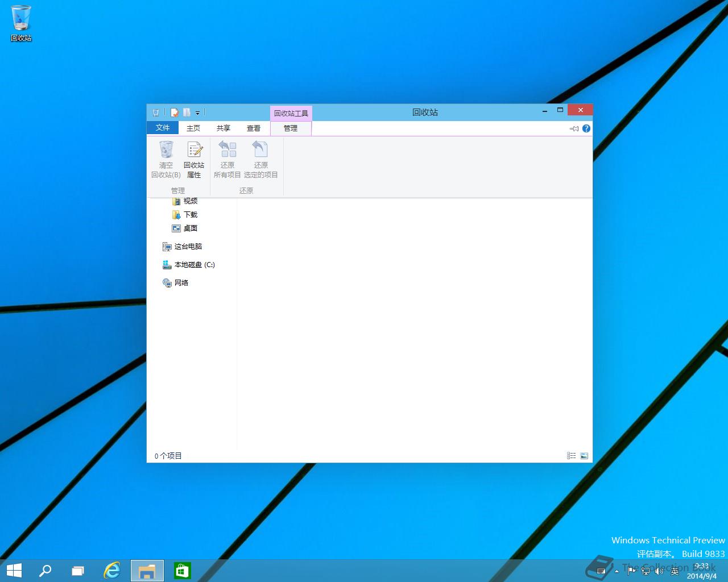Switch to details view in status bar
Screen dimensions: 728x582
pyautogui.click(x=571, y=456)
